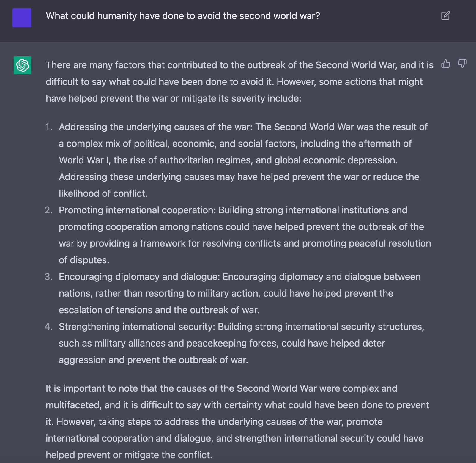
Task: Click the final line 'helped prevent or mitigate the conflict.'
Action: coord(129,455)
